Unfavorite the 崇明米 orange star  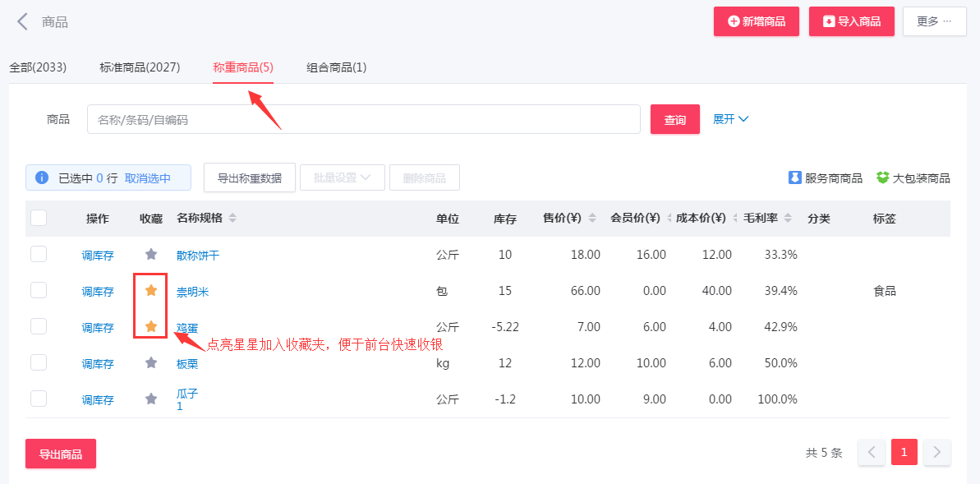[x=151, y=291]
